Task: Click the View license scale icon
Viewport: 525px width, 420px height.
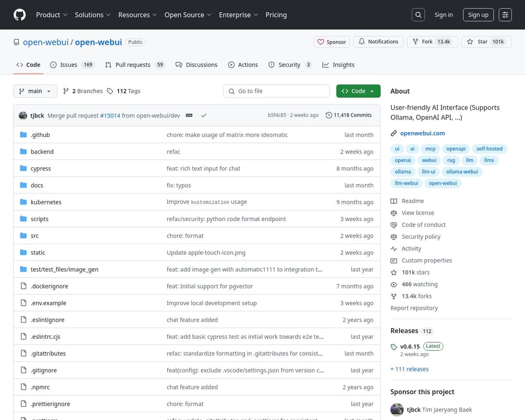Action: point(394,213)
